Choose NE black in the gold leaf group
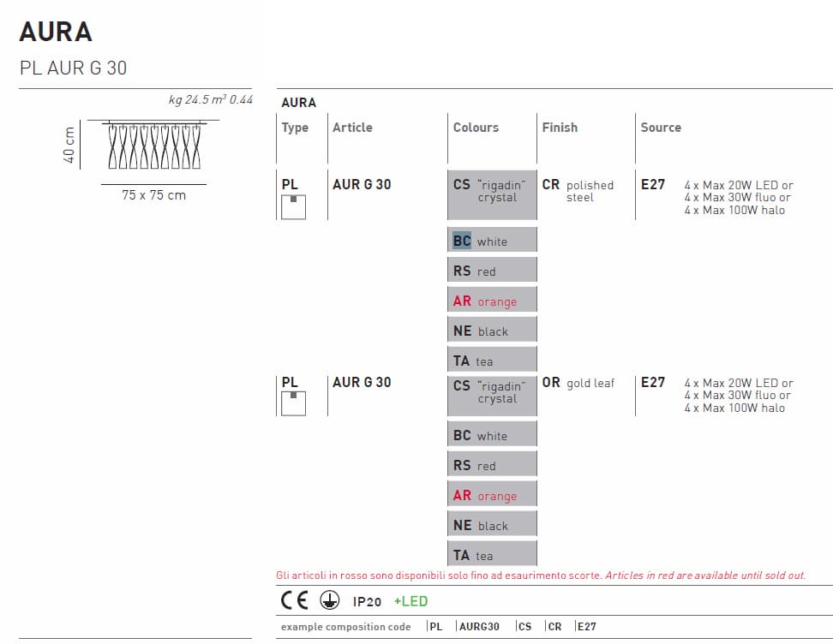Viewport: 833px width, 644px height. click(x=492, y=526)
